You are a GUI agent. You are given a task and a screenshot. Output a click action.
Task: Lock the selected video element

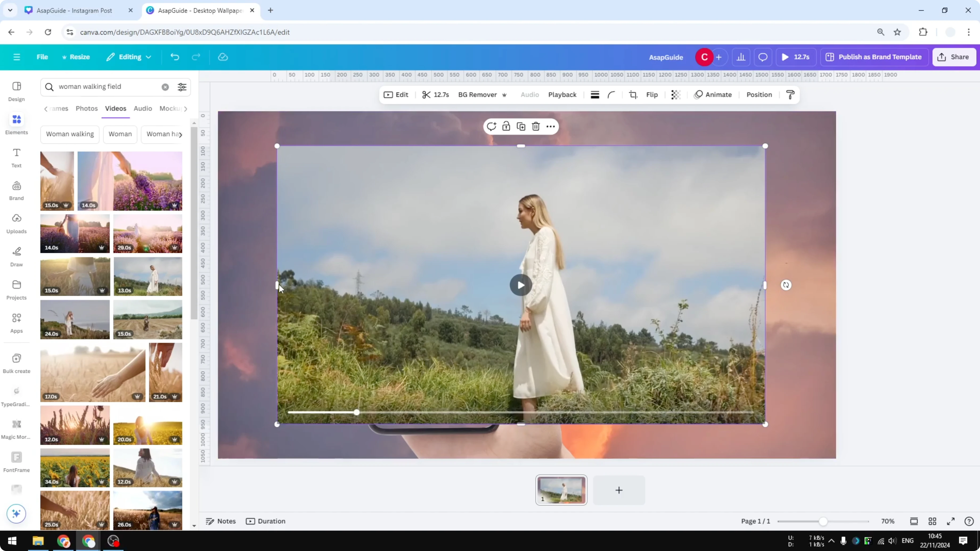click(x=506, y=126)
